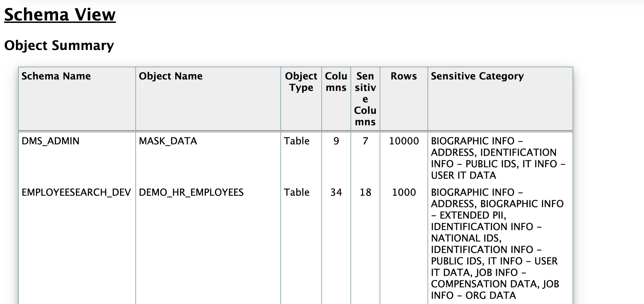This screenshot has height=304, width=644.
Task: Click the Sensitive Category column header
Action: pos(477,76)
